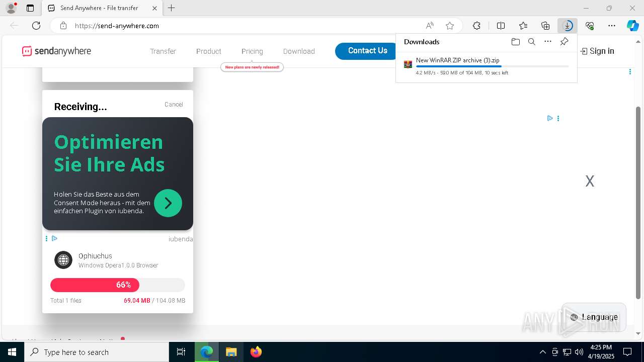Open the volume speaker icon
This screenshot has height=362, width=644.
[579, 352]
